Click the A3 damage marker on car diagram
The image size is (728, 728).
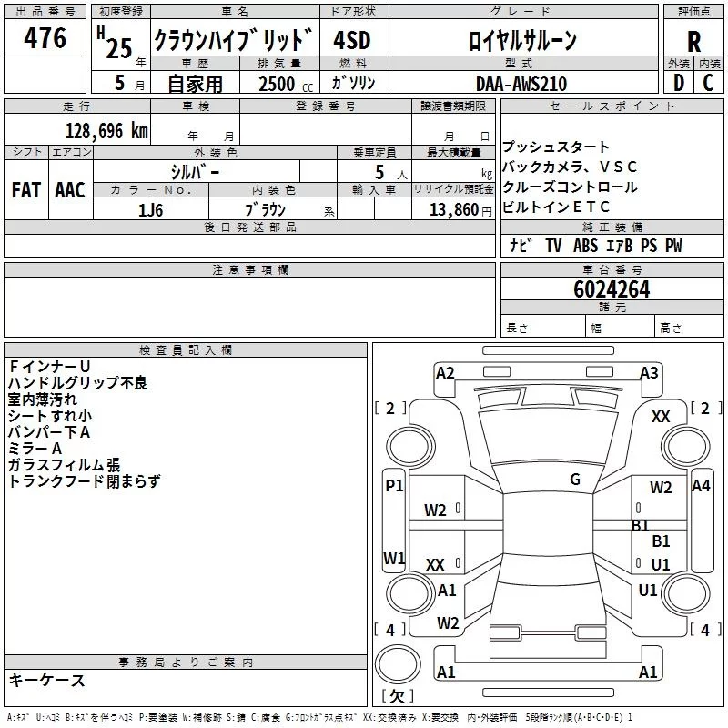[x=649, y=373]
